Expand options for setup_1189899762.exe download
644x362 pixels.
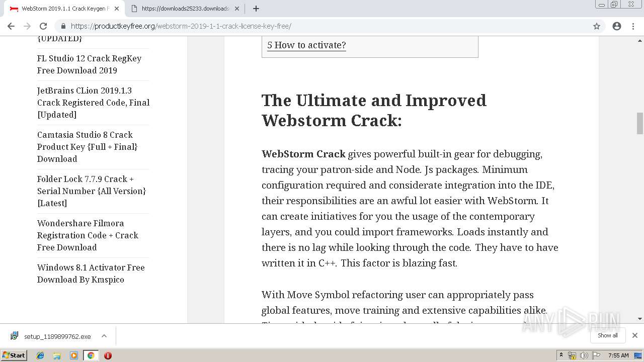104,336
